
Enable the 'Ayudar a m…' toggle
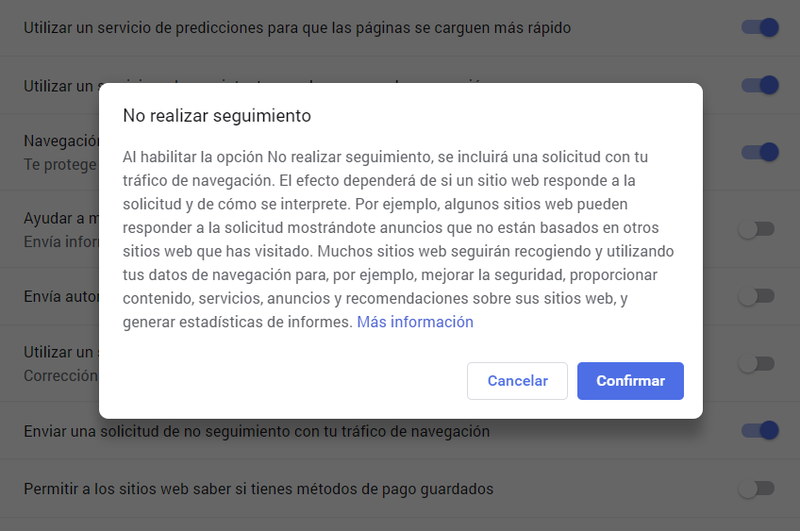point(757,230)
